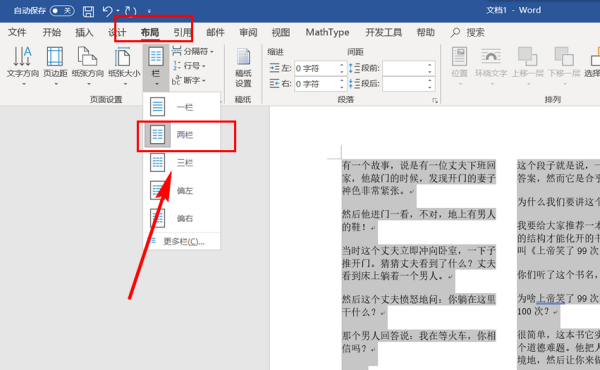Click text line 然后这个丈夫愤怒地问：你躺在这里
Viewport: 600px width, 370px height.
(419, 299)
